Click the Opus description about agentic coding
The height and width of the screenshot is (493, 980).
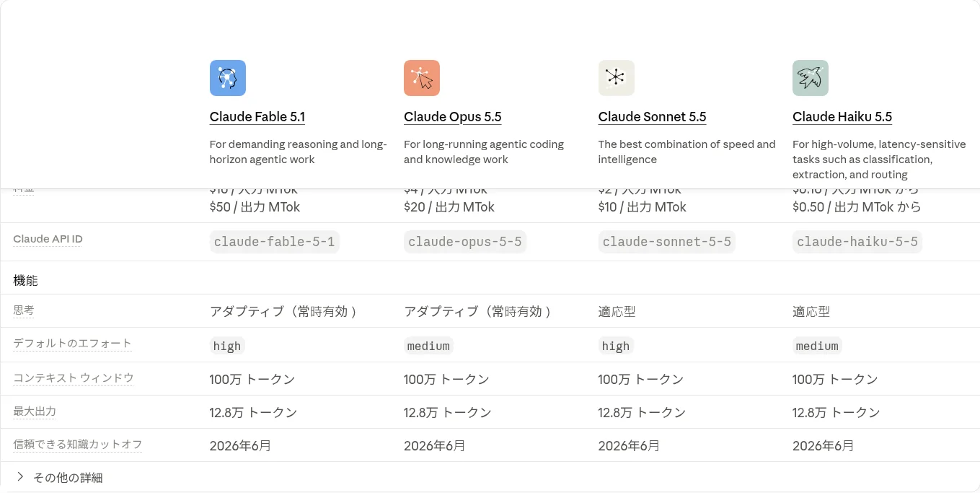click(484, 152)
